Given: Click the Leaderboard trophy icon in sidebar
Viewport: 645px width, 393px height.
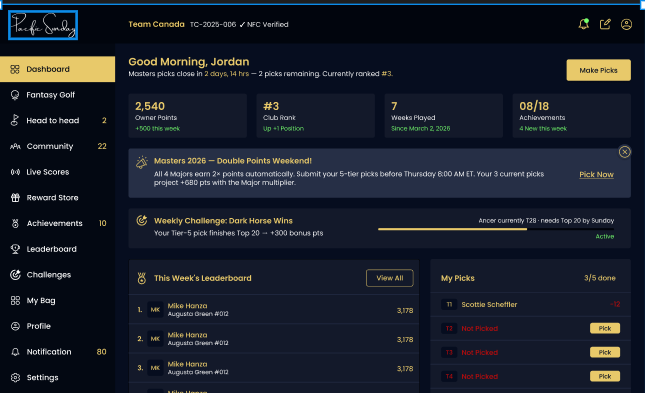Looking at the screenshot, I should (x=15, y=249).
